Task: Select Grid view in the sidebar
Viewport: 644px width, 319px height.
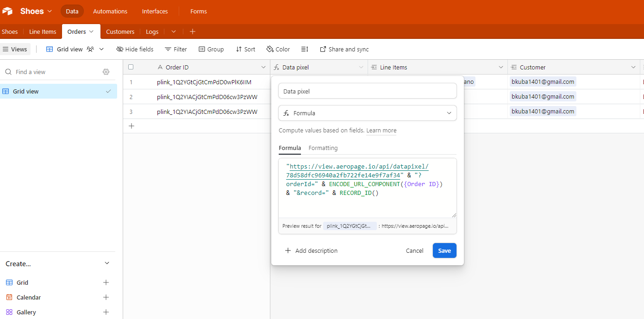Action: (x=58, y=91)
